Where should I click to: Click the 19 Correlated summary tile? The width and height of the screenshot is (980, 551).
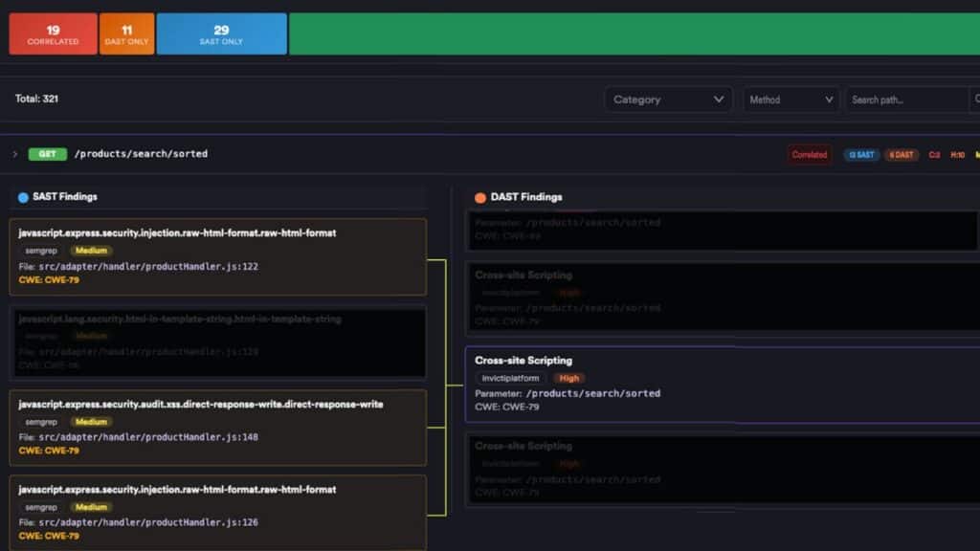(53, 33)
